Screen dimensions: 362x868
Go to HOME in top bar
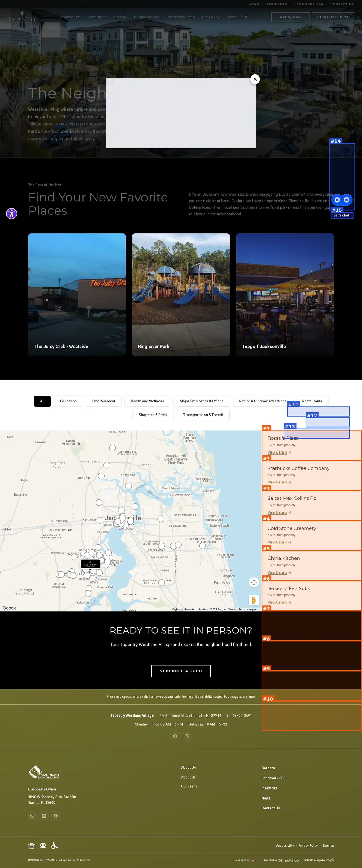(253, 5)
